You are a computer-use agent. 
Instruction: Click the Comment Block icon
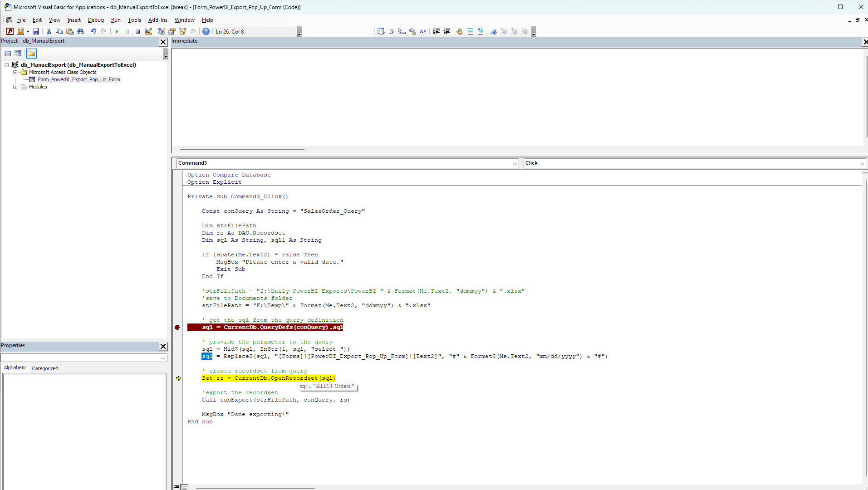click(470, 31)
